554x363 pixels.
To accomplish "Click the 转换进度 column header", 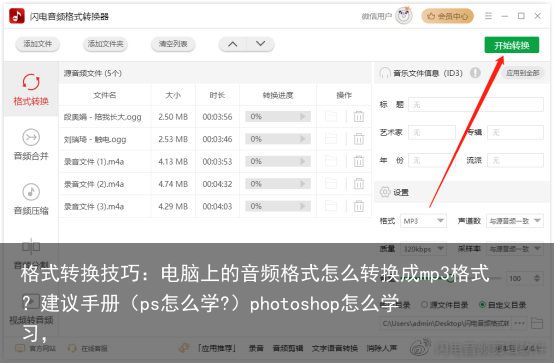I will click(x=278, y=95).
